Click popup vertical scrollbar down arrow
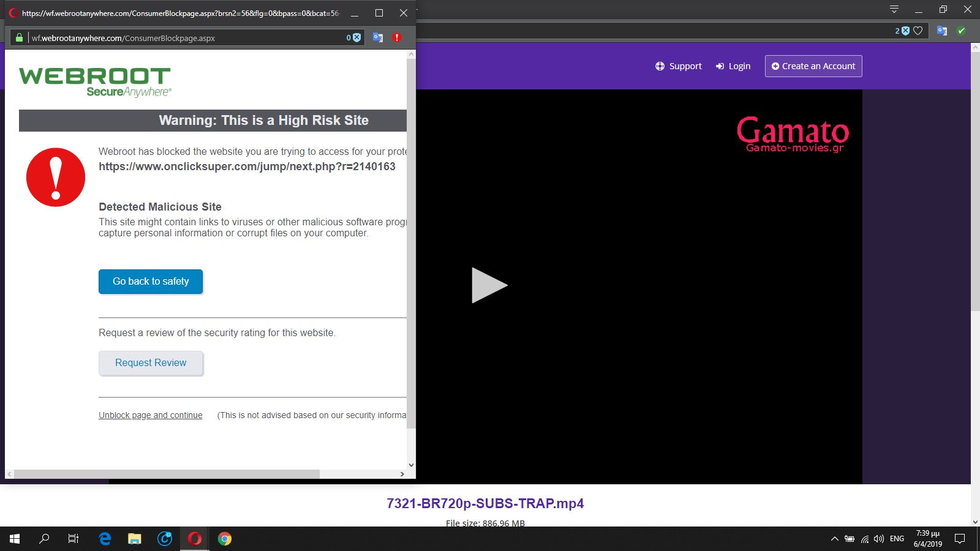The image size is (980, 551). coord(411,465)
